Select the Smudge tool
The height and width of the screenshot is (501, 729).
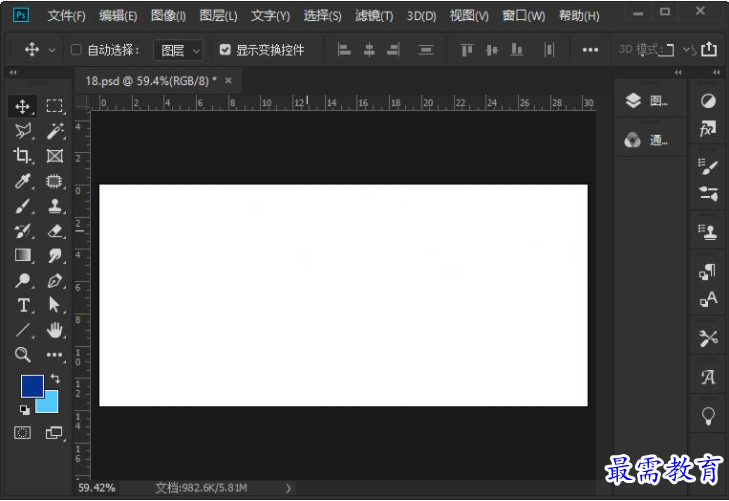pyautogui.click(x=54, y=255)
